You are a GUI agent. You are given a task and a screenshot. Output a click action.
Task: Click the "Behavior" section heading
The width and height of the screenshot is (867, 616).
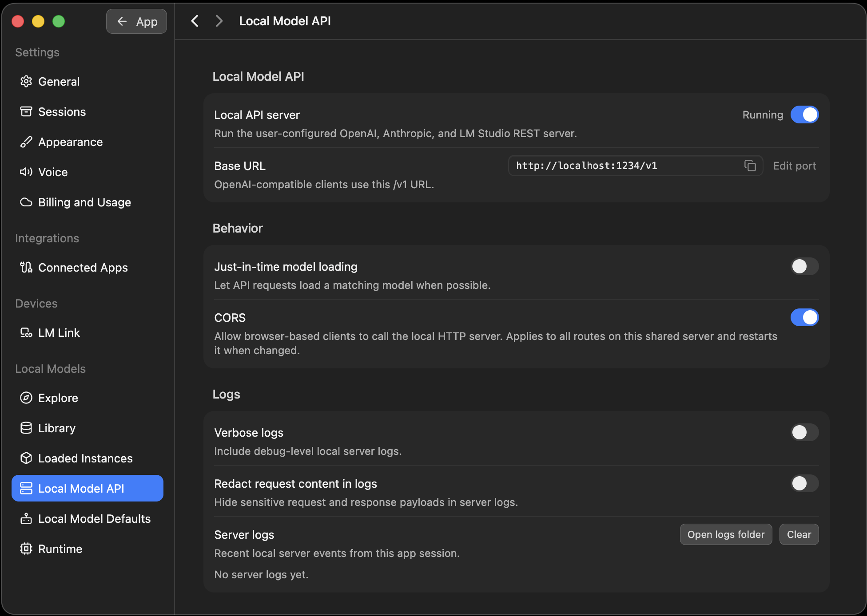(x=238, y=228)
